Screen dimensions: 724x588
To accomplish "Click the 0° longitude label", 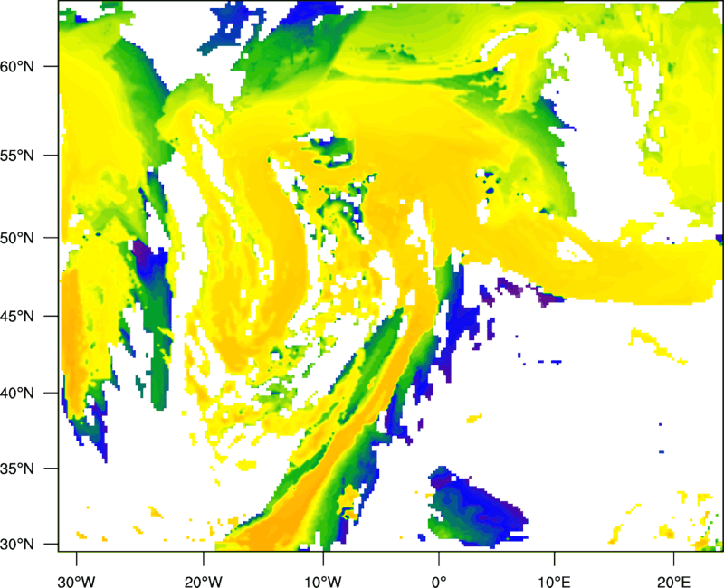I will coord(439,582).
